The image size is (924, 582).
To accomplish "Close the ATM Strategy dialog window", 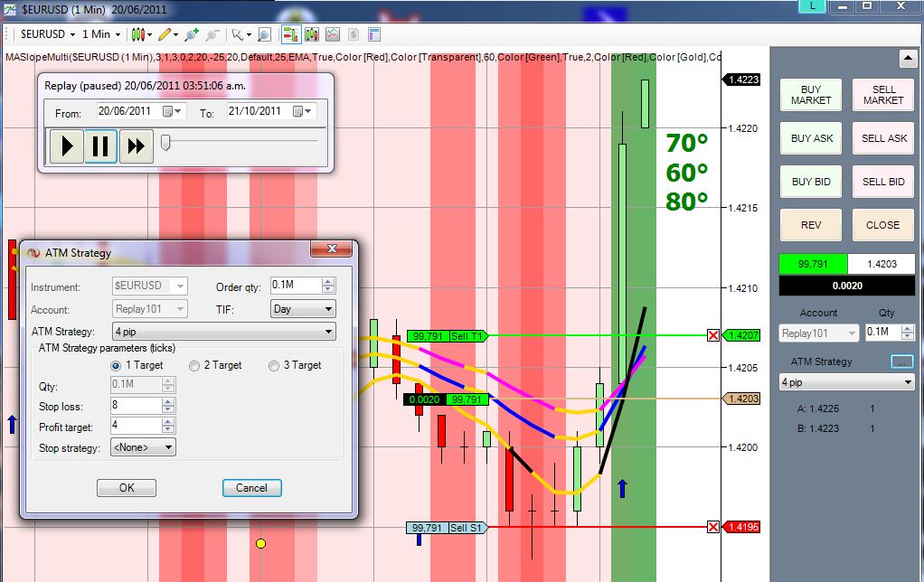I will coord(332,249).
